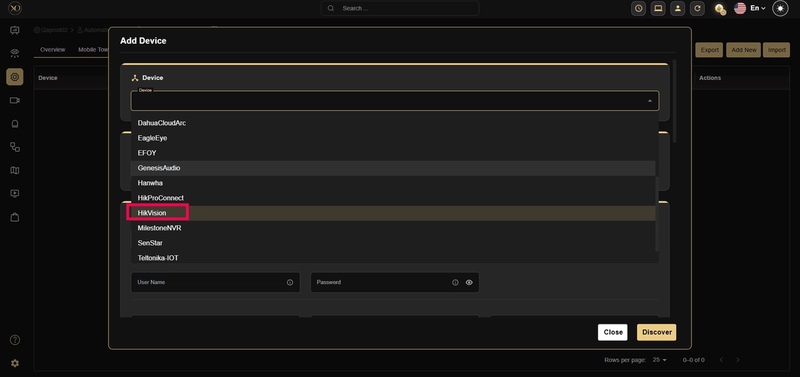Screen dimensions: 800x377
Task: Select MilestoneNVR from device list
Action: (393, 228)
